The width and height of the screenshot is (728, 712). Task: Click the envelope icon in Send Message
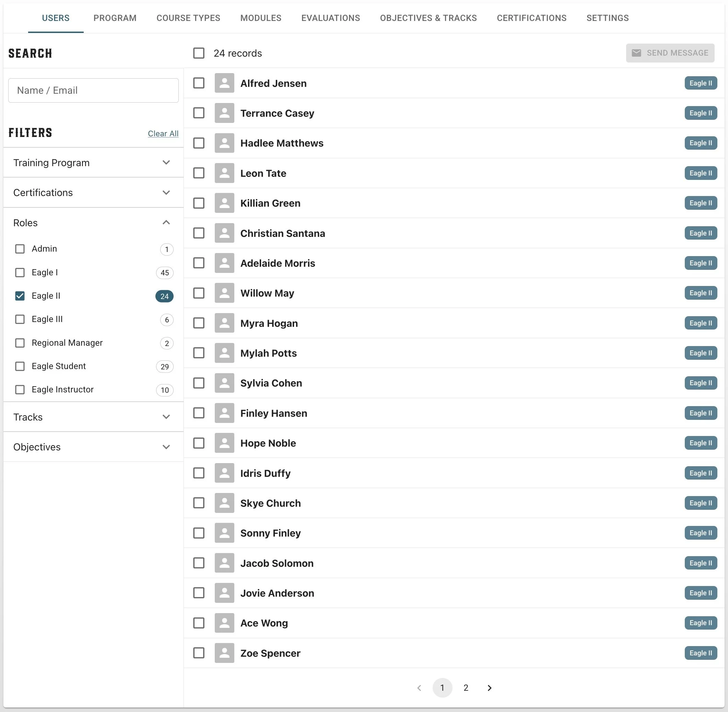click(x=636, y=53)
